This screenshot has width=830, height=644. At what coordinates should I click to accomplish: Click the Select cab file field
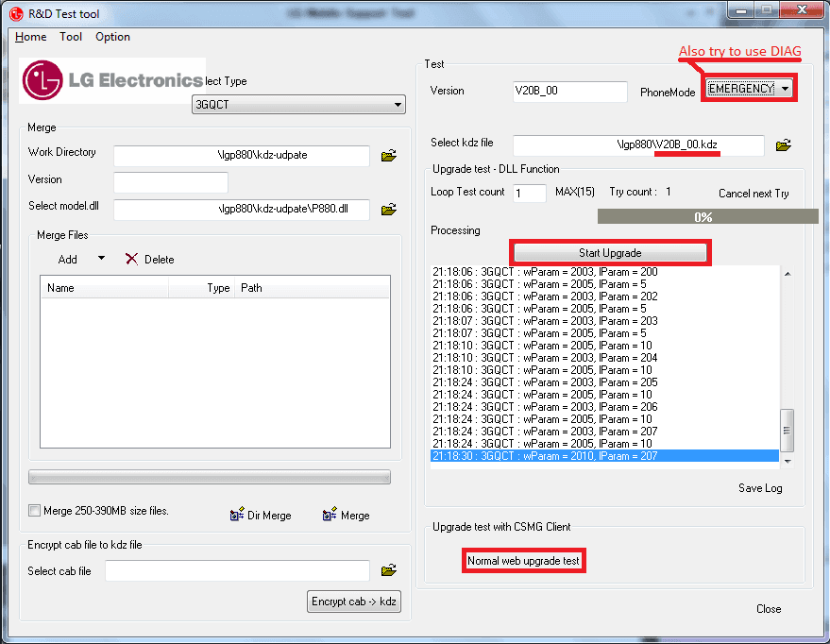(237, 570)
